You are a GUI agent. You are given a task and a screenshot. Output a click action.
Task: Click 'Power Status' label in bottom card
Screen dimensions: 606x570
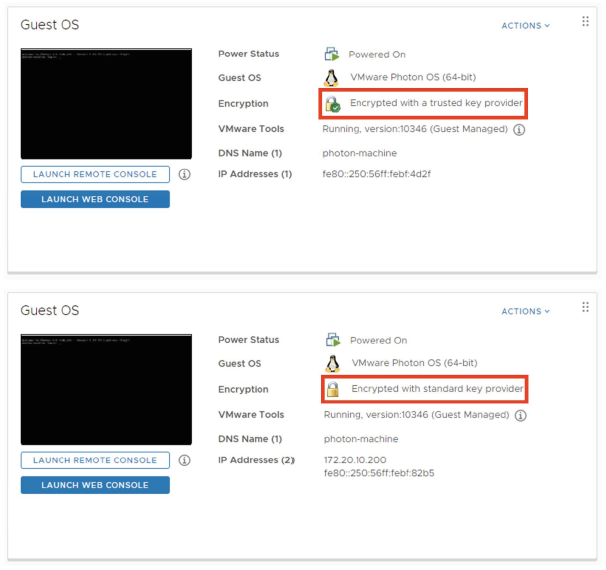[x=249, y=340]
